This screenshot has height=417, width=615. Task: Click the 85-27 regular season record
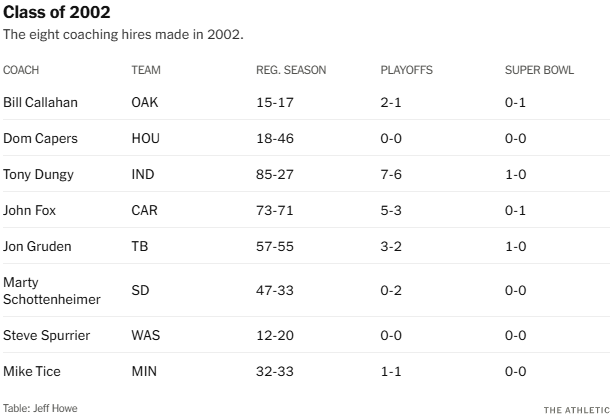pos(273,174)
